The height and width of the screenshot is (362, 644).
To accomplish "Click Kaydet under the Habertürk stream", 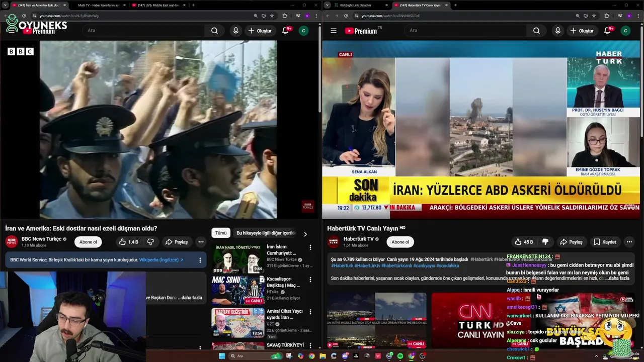I will 605,242.
